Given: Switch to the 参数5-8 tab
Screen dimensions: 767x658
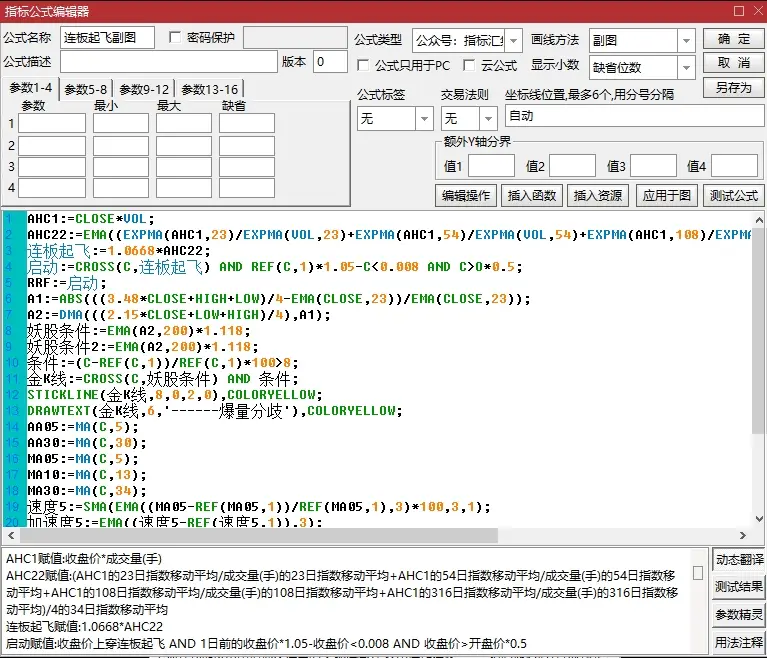Looking at the screenshot, I should pyautogui.click(x=86, y=89).
